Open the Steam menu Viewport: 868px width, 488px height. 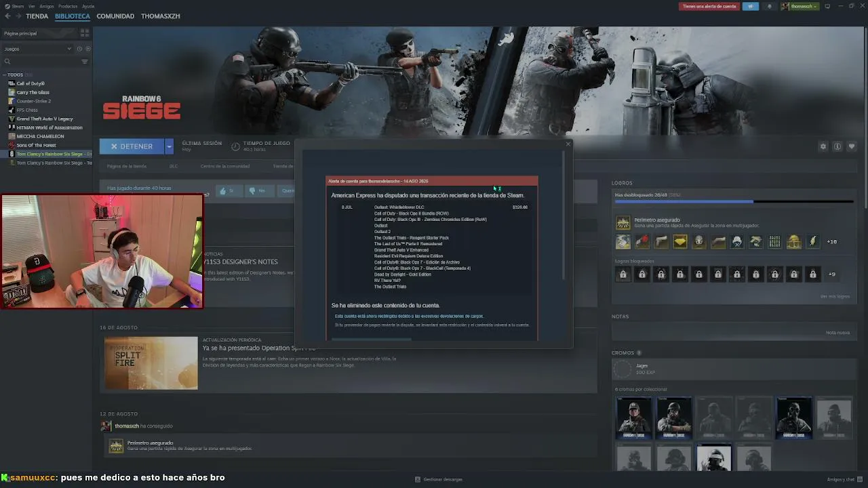[x=16, y=6]
